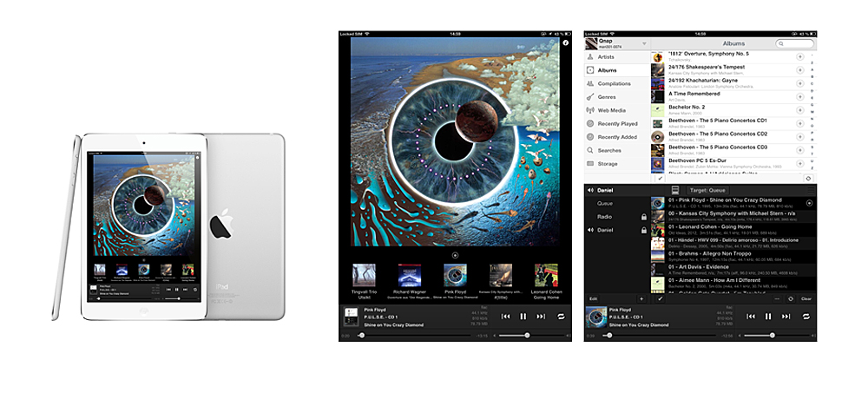Remove selected item with the minus button
Viewport: 868px width, 399px height.
click(x=778, y=299)
